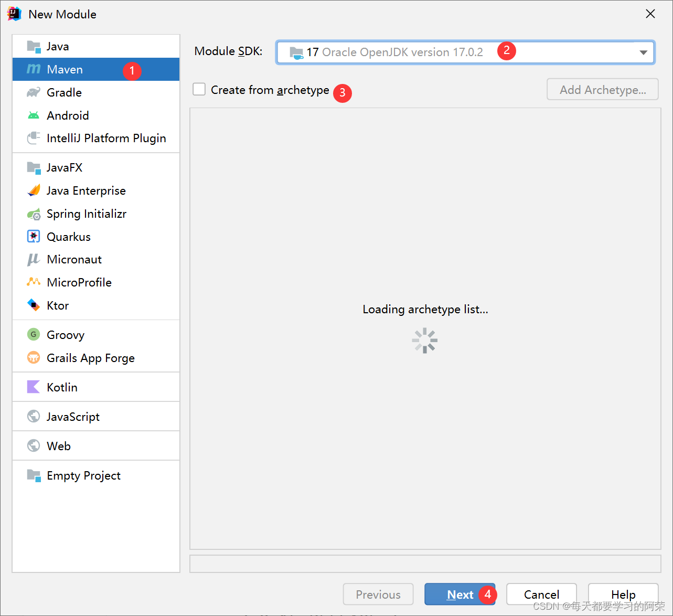
Task: Click the MicroProfile generator name
Action: pyautogui.click(x=79, y=282)
